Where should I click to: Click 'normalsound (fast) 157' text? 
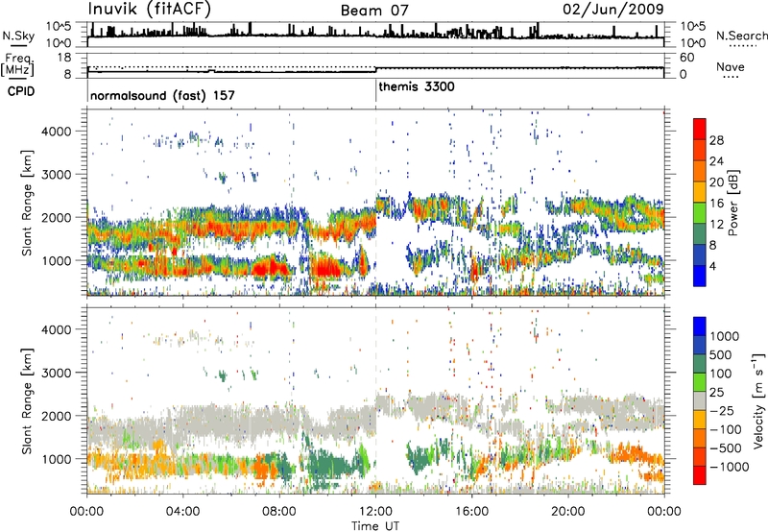162,95
